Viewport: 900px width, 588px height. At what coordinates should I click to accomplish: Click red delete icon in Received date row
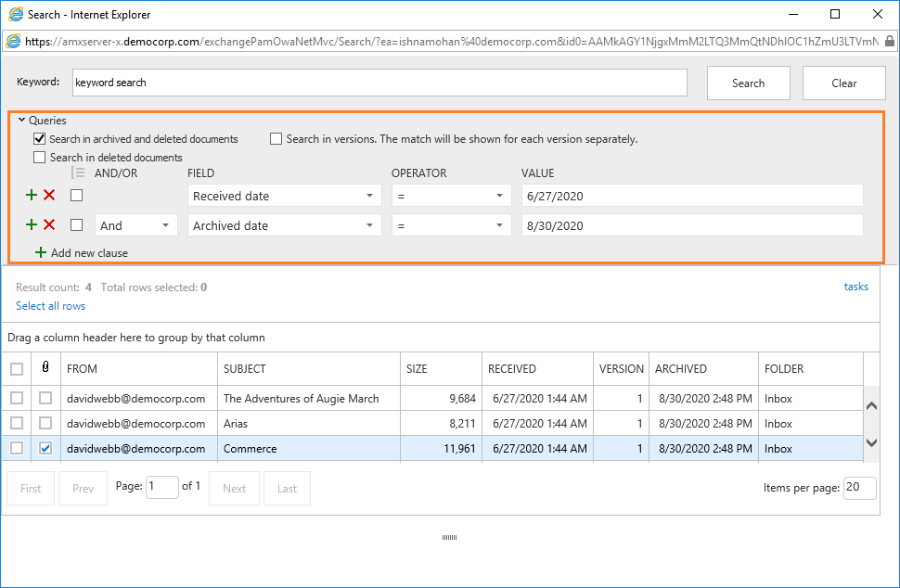[x=49, y=196]
